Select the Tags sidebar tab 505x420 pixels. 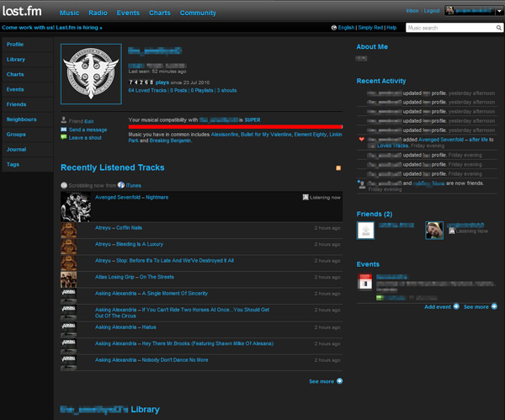pyautogui.click(x=28, y=164)
